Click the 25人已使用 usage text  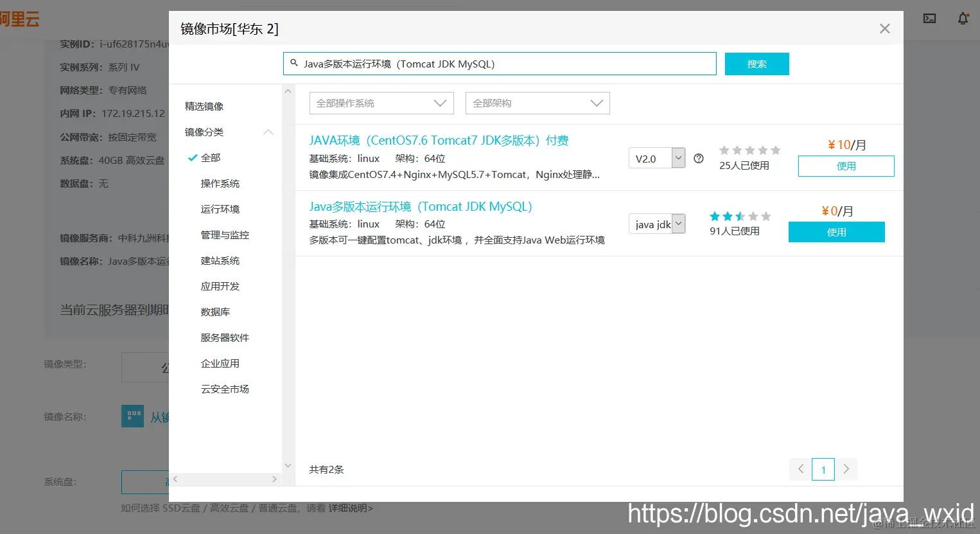point(744,165)
